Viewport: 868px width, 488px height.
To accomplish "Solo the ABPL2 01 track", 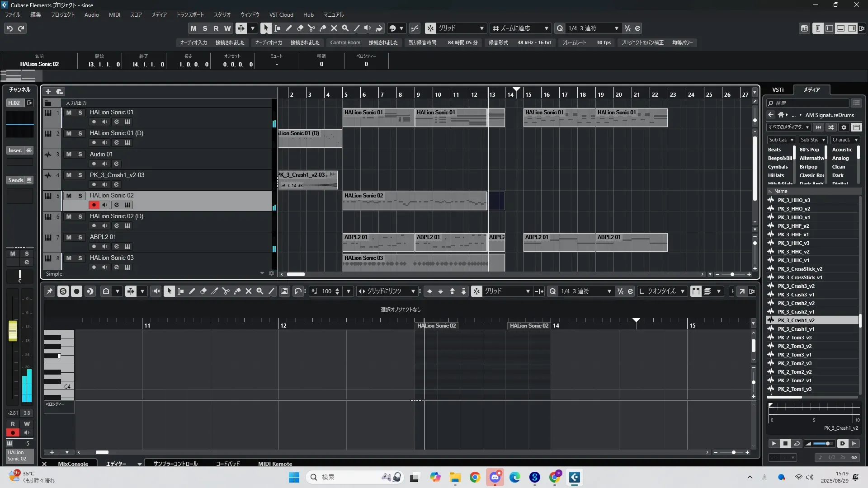I will [80, 238].
